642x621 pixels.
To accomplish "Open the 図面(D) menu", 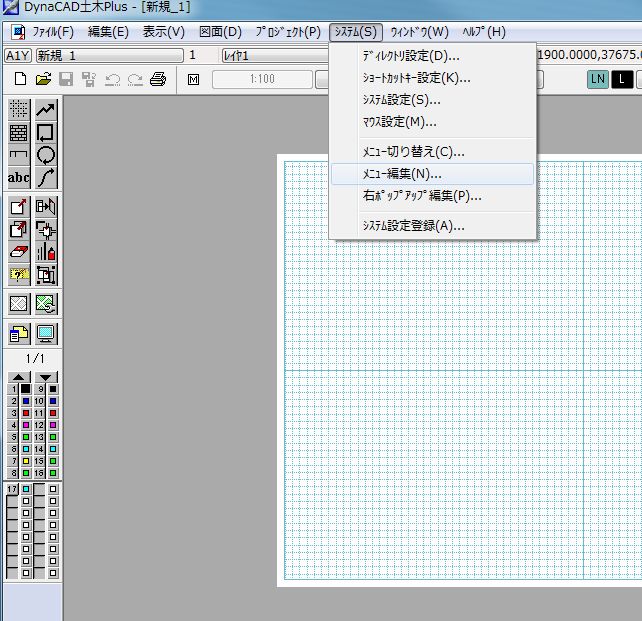I will click(220, 32).
